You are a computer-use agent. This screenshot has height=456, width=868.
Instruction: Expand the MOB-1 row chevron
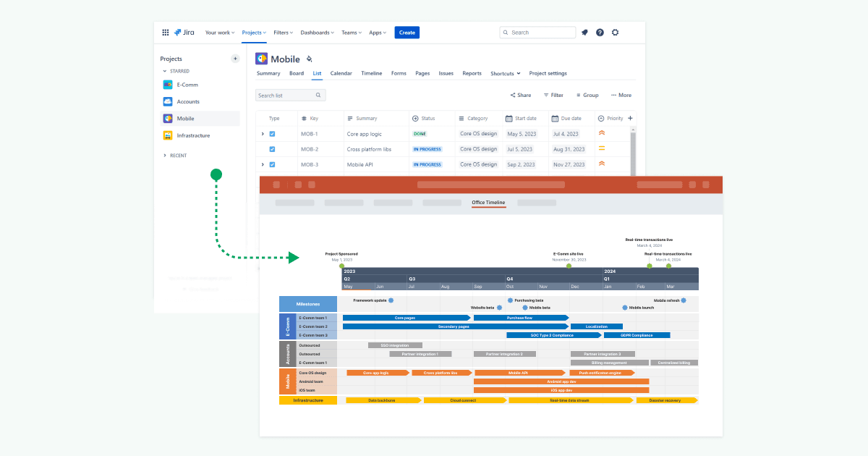pos(262,133)
